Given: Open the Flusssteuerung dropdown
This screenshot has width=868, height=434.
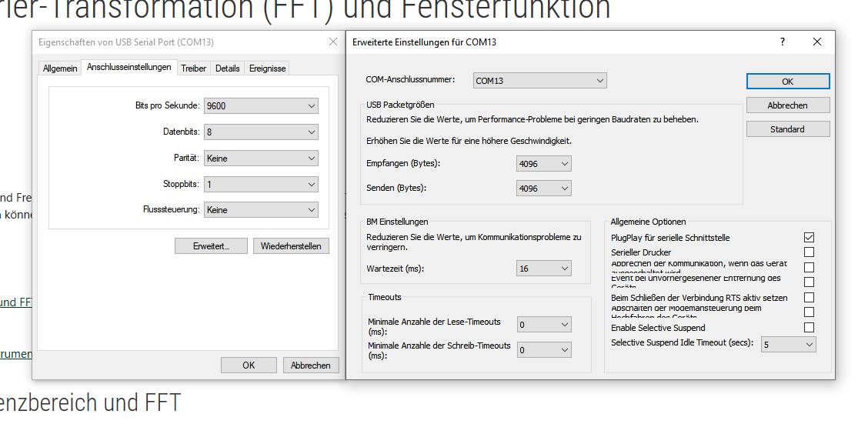Looking at the screenshot, I should point(261,210).
